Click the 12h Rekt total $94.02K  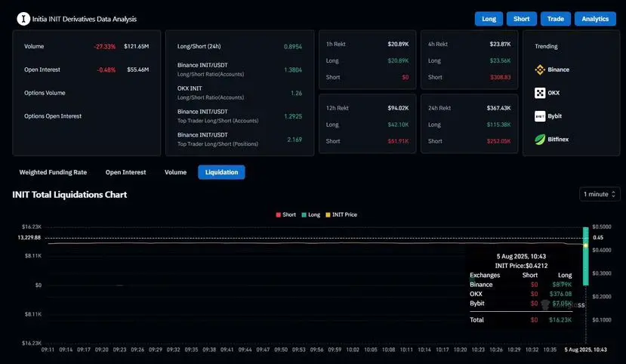[398, 108]
